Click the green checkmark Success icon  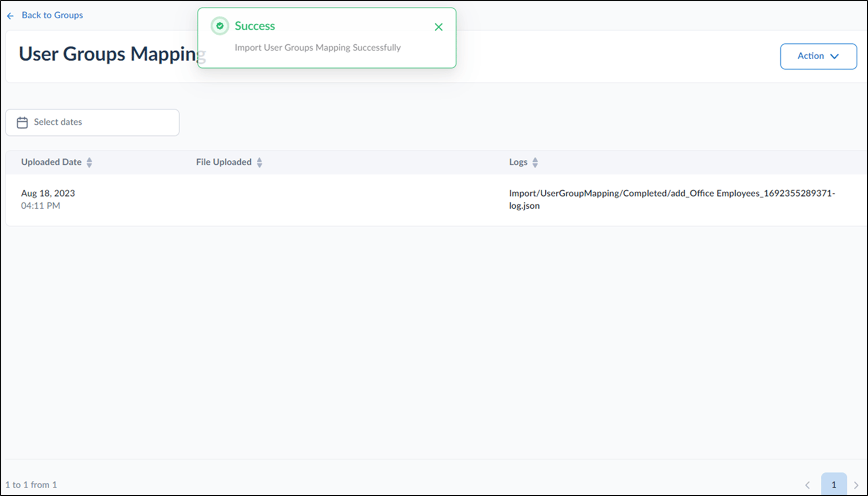coord(220,26)
